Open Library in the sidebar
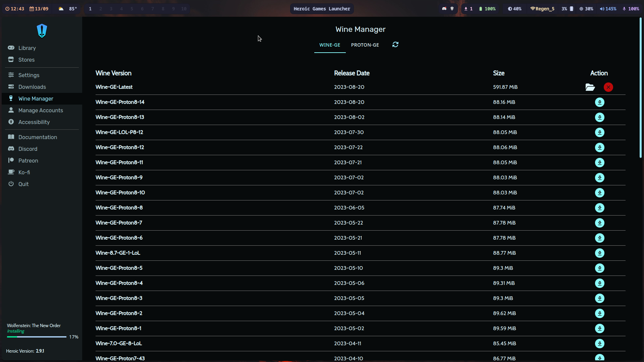Image resolution: width=644 pixels, height=362 pixels. [27, 48]
